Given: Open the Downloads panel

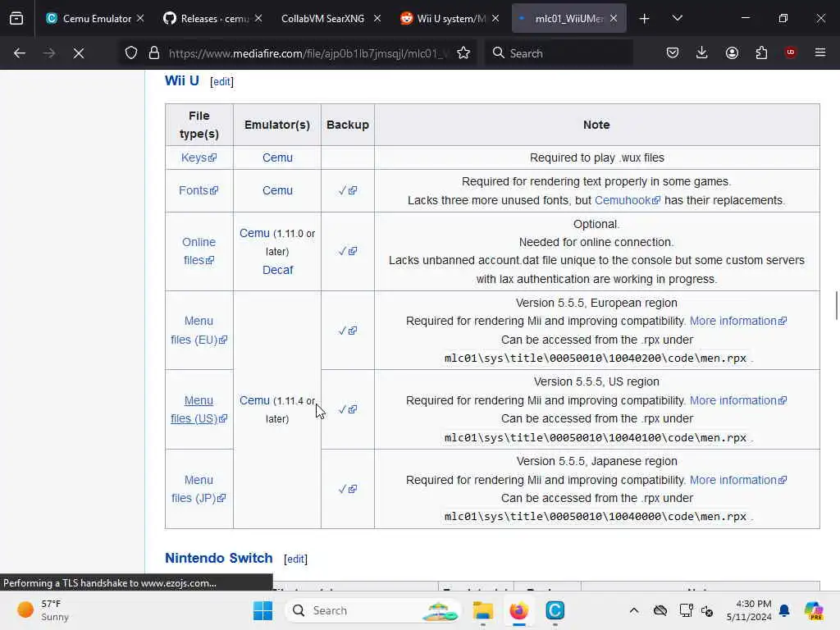Looking at the screenshot, I should tap(702, 53).
